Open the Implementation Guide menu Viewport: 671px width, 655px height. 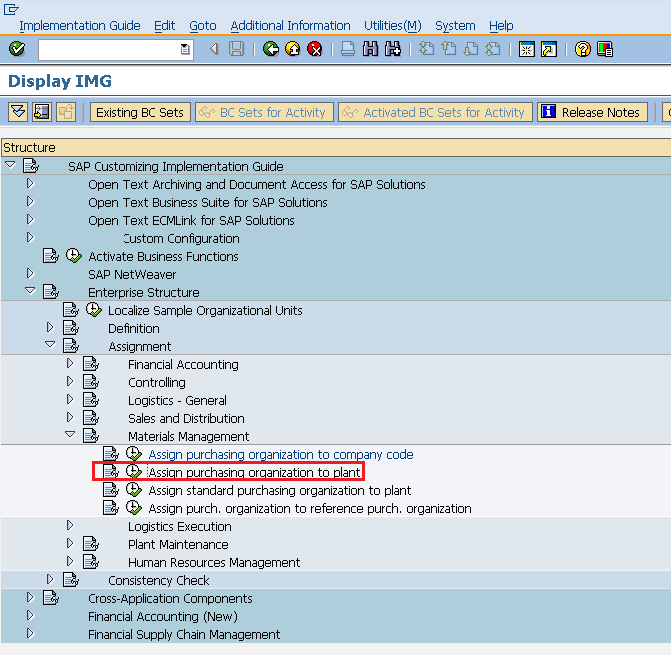click(80, 26)
